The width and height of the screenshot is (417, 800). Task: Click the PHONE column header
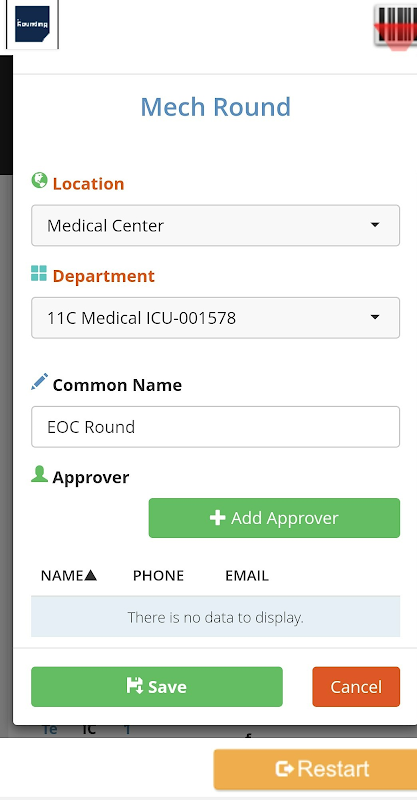158,576
